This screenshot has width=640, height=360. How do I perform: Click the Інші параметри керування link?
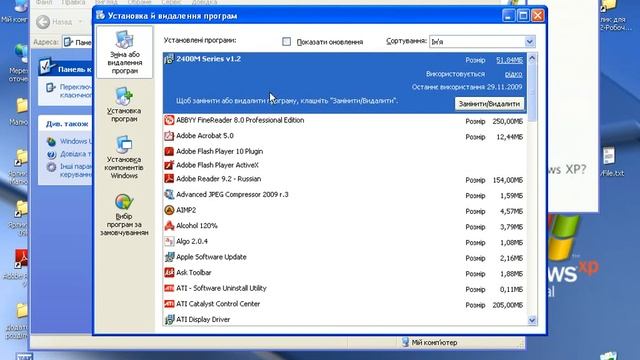[x=76, y=170]
